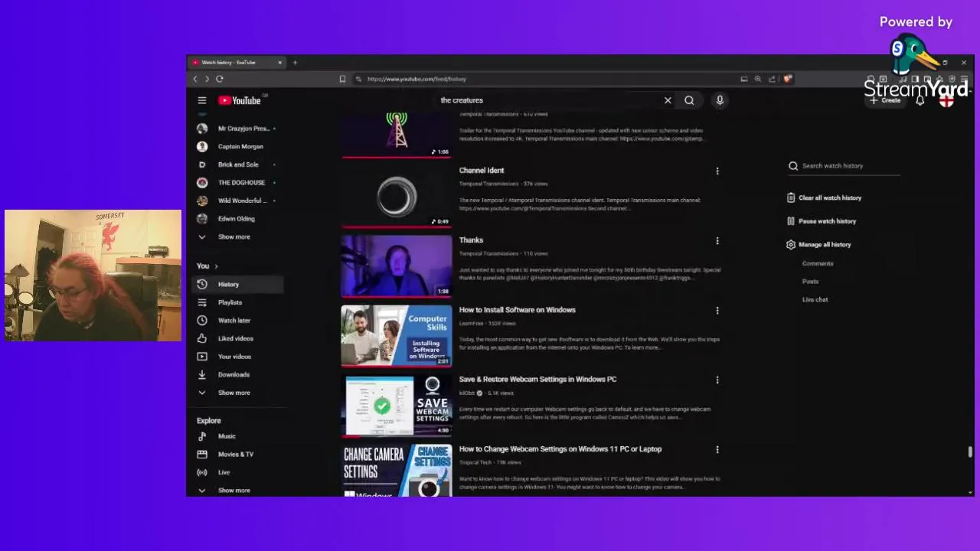
Task: Open Edwin Olding channel in sidebar
Action: (237, 219)
